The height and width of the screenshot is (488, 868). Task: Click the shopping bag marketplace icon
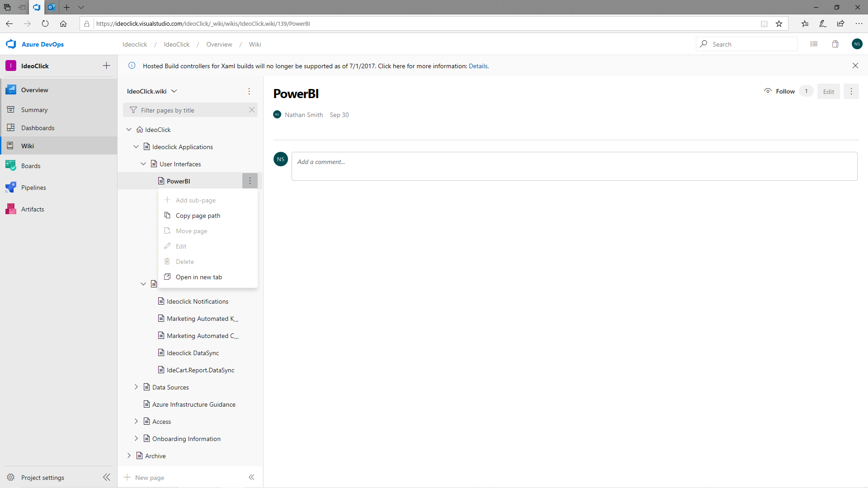(x=835, y=44)
